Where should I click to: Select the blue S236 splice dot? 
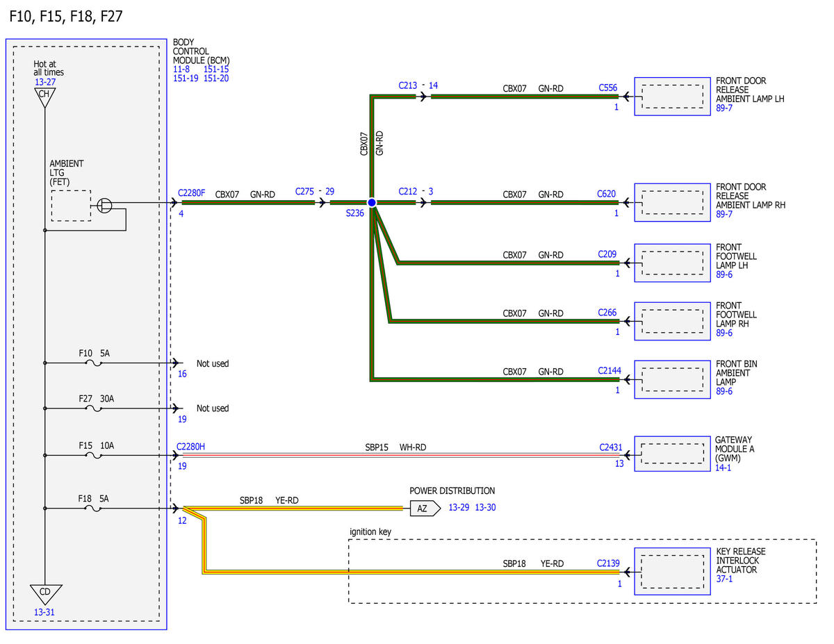372,202
